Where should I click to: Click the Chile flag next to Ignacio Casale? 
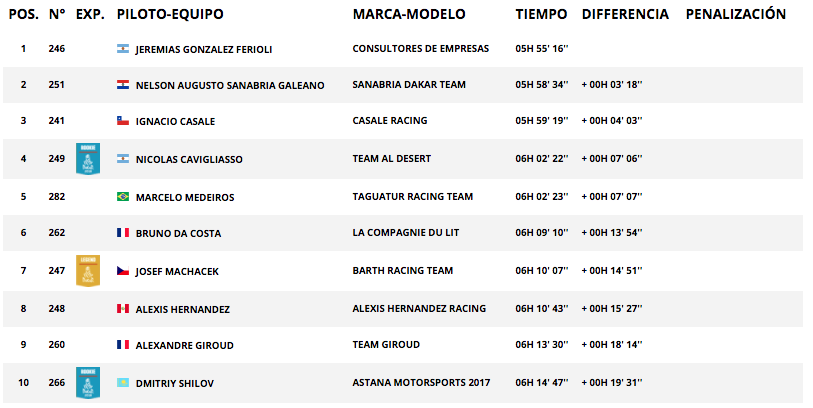tap(123, 121)
